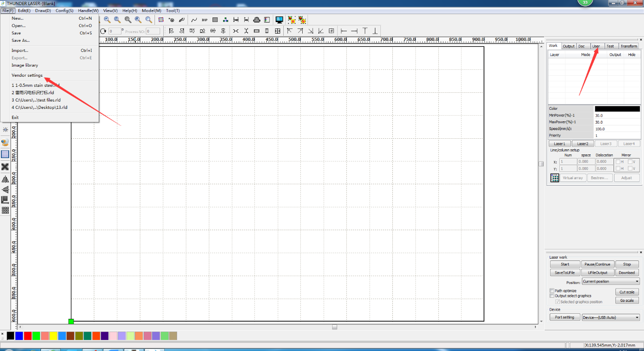Switch to the User tab
644x351 pixels.
click(x=596, y=46)
